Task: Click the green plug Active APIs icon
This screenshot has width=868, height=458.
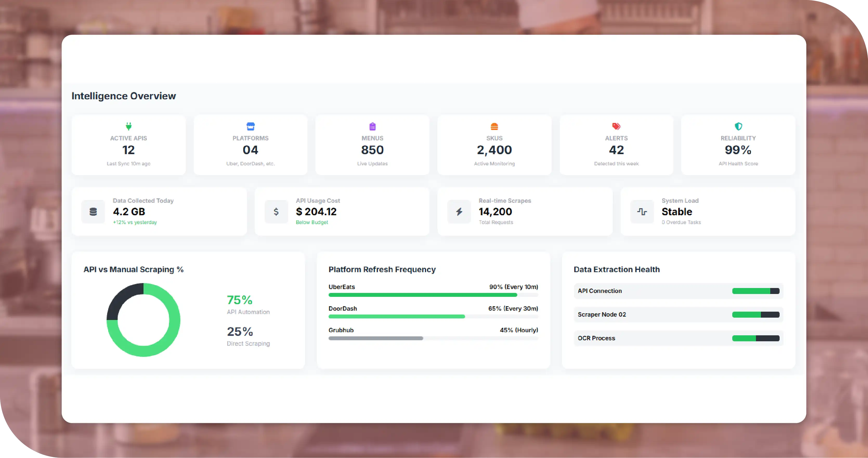Action: tap(128, 126)
